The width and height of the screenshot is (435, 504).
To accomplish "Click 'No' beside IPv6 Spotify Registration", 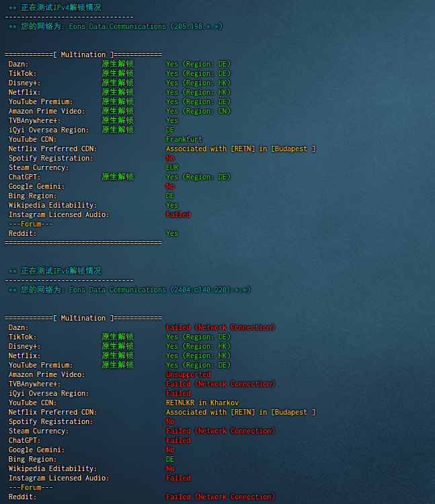I will [170, 422].
